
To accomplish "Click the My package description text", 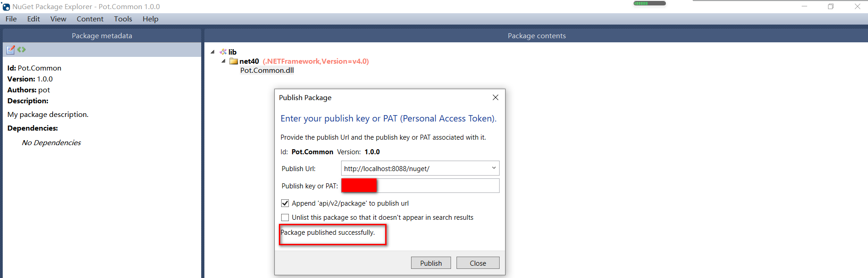I will 48,114.
